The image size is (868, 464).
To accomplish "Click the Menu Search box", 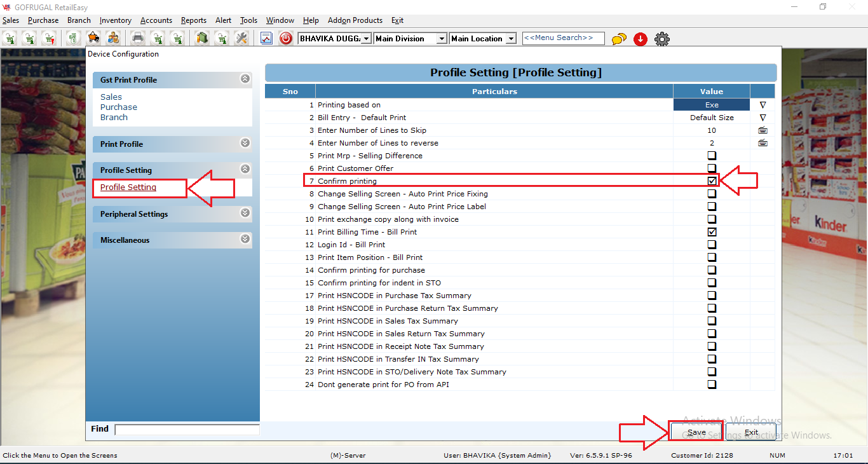I will (x=563, y=39).
